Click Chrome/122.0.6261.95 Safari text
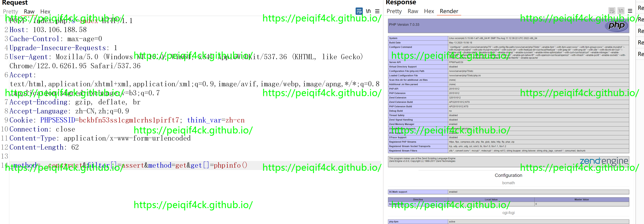 click(x=75, y=66)
